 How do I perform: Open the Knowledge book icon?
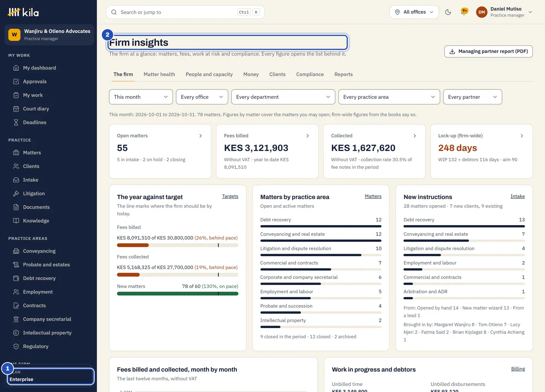pyautogui.click(x=16, y=221)
